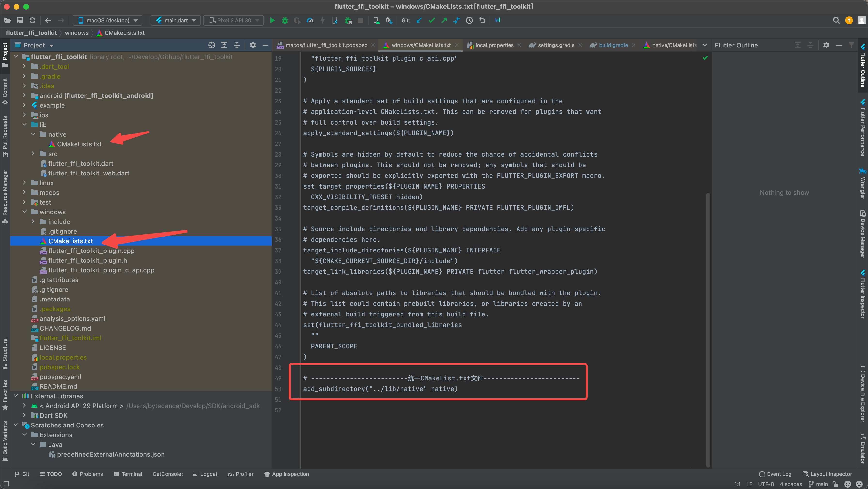Click the Flutter run button in toolbar

pos(272,20)
